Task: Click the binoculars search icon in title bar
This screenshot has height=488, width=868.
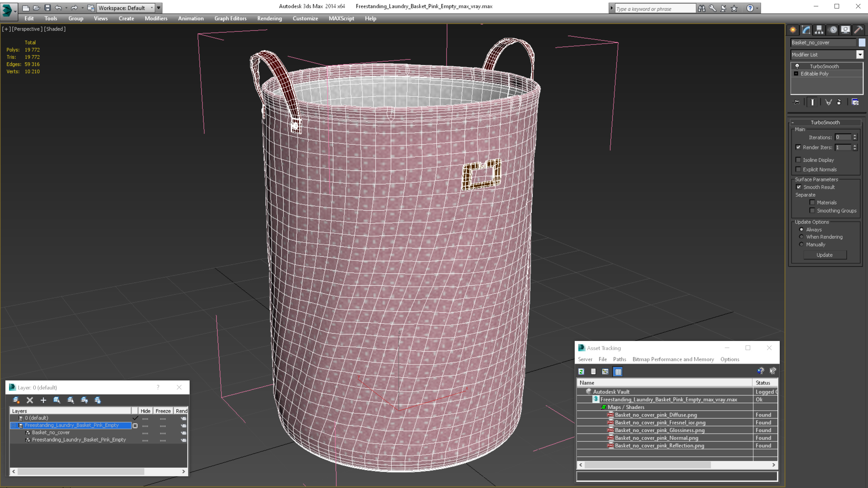Action: coord(702,8)
